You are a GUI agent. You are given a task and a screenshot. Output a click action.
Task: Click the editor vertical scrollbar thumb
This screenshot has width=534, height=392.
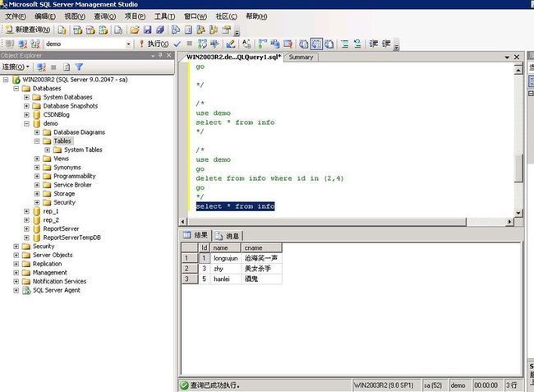[518, 168]
